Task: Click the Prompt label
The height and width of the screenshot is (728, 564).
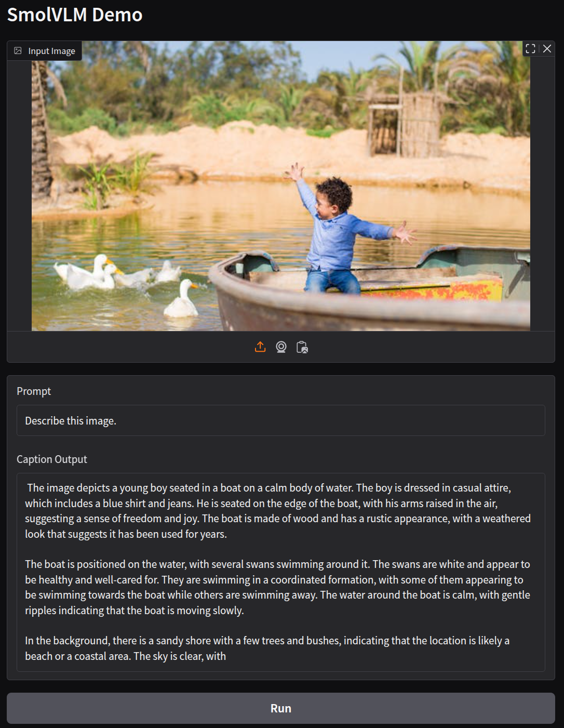Action: [x=34, y=391]
